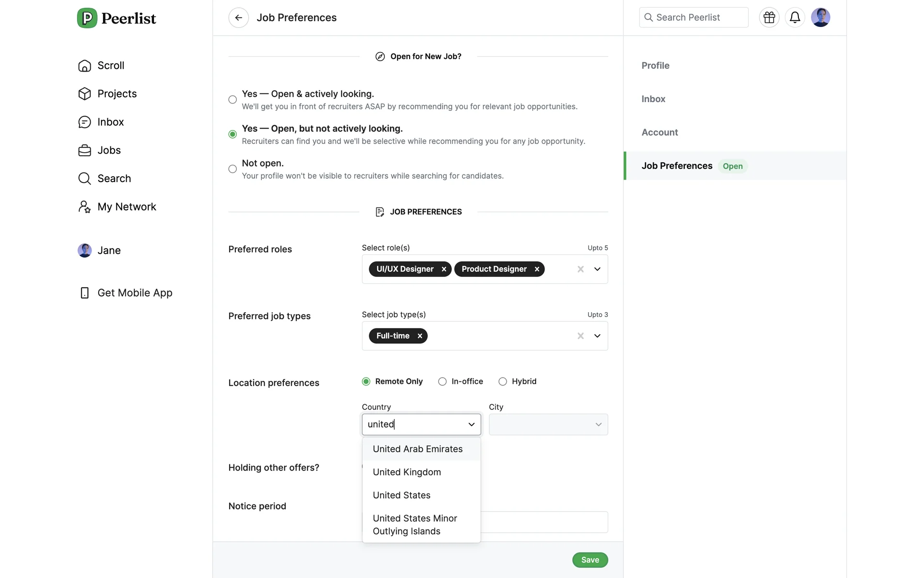
Task: Focus the Search Peerlist field
Action: pos(693,18)
